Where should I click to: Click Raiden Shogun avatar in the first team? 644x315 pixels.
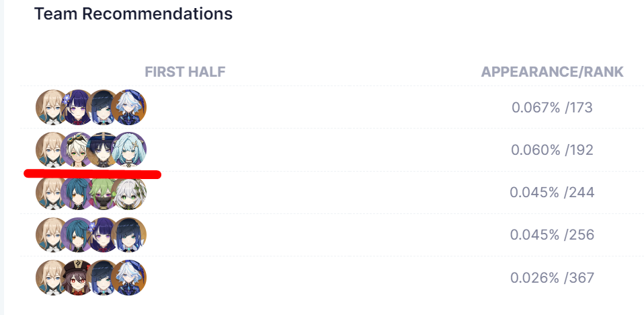(x=78, y=107)
